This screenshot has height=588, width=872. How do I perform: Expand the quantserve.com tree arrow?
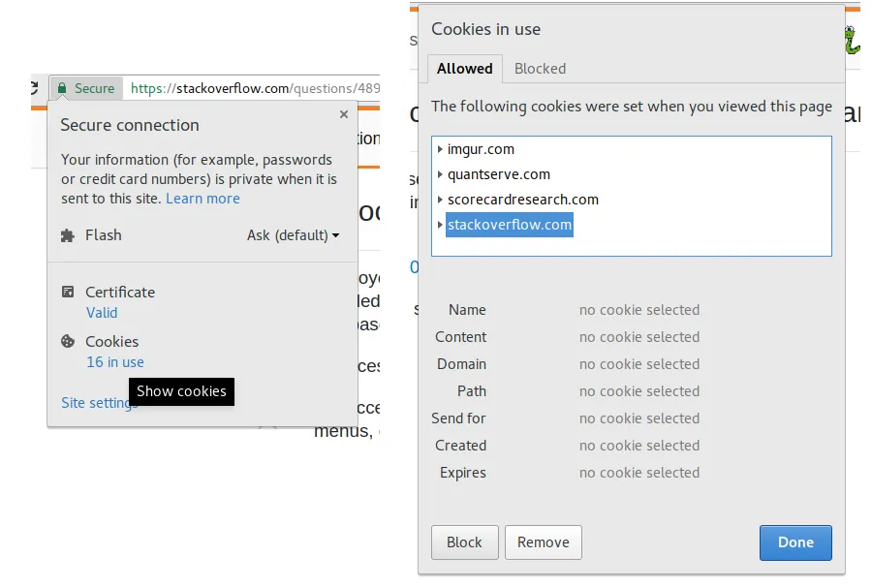click(440, 174)
